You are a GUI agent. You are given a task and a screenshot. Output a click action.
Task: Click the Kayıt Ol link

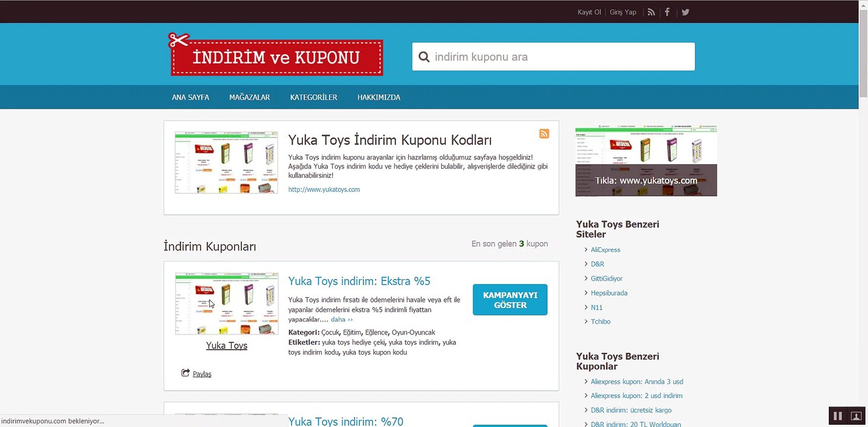pyautogui.click(x=589, y=12)
